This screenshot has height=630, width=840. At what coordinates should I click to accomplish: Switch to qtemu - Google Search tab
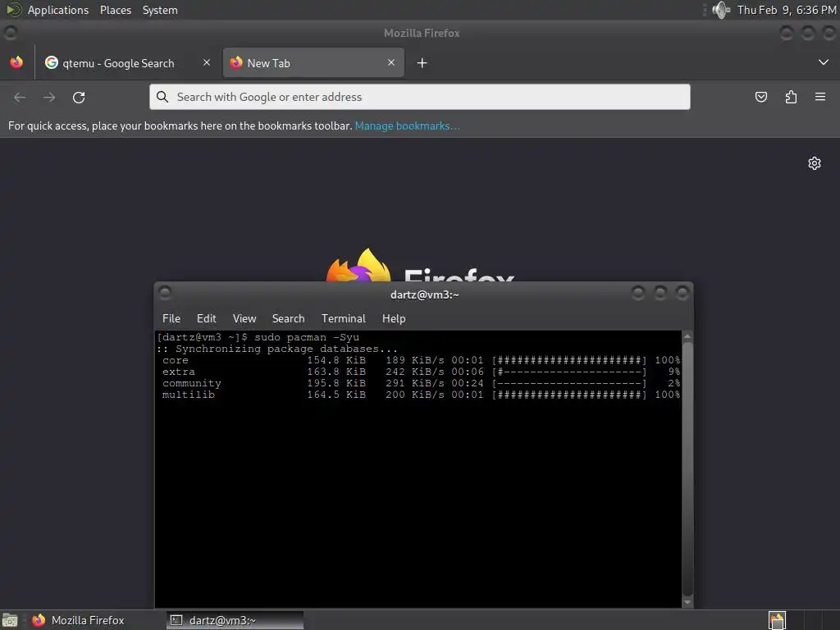[x=129, y=62]
